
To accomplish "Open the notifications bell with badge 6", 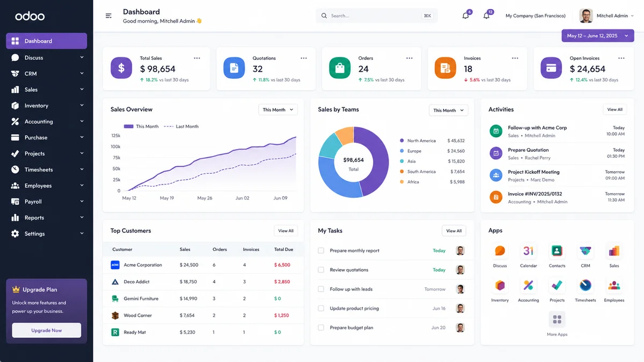I will click(465, 16).
